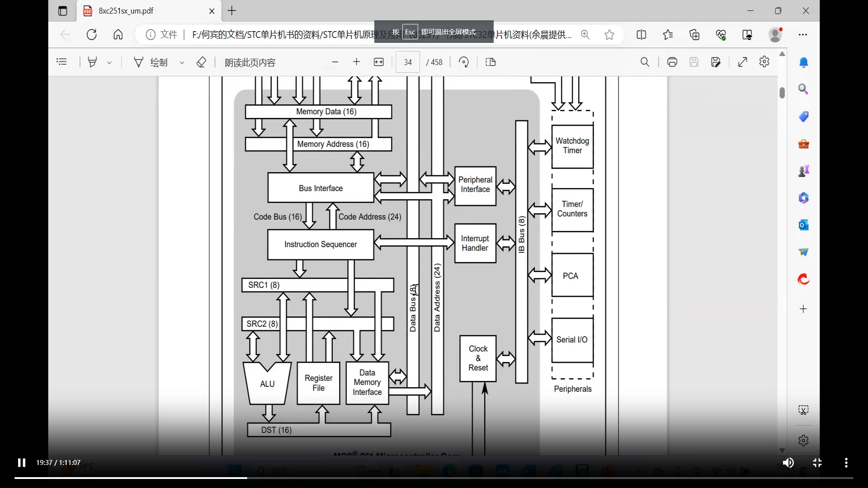Open sidebar red swirl app icon
This screenshot has height=488, width=868.
pyautogui.click(x=803, y=279)
